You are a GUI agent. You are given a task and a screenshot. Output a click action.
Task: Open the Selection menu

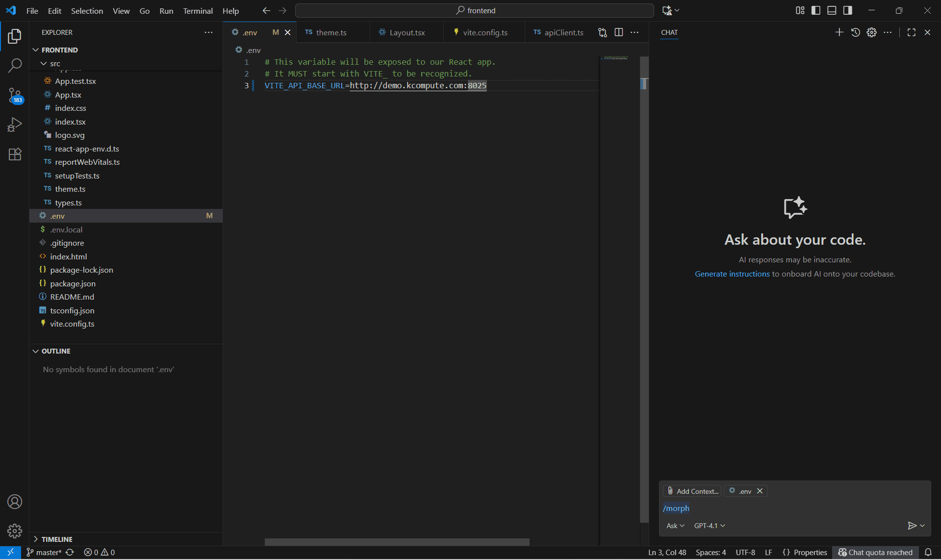pos(87,10)
